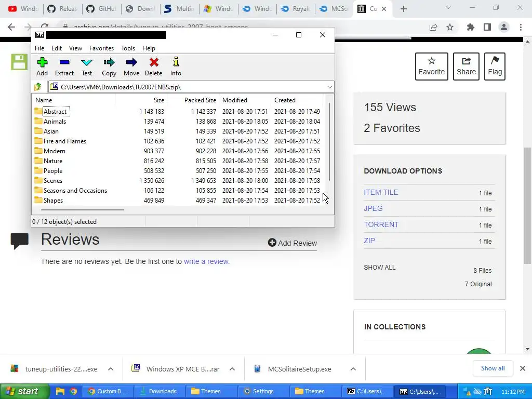
Task: Open the tab search chevron in Chrome
Action: pos(448,7)
